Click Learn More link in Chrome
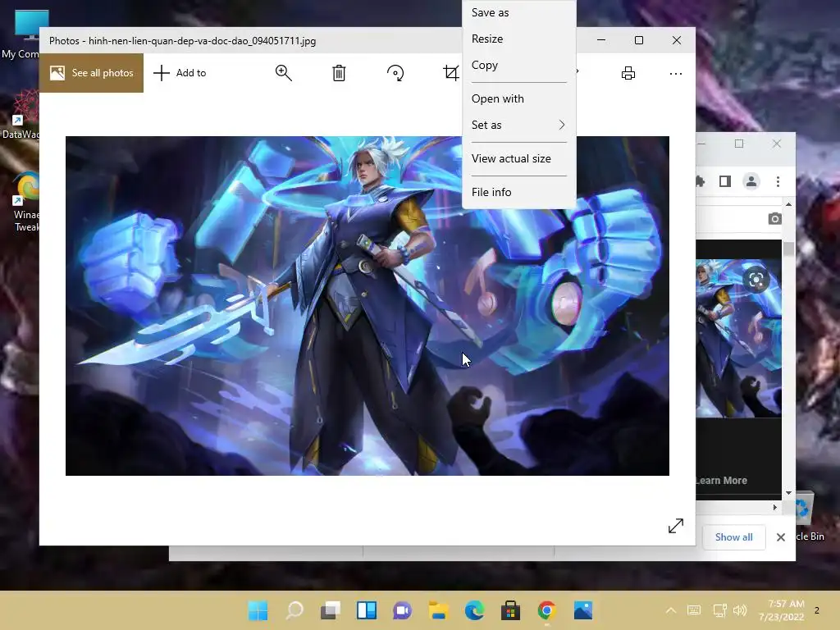The width and height of the screenshot is (840, 630). [x=722, y=481]
